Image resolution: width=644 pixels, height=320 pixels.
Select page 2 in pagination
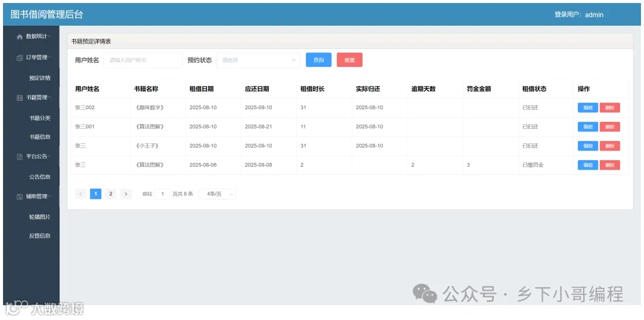pyautogui.click(x=110, y=193)
